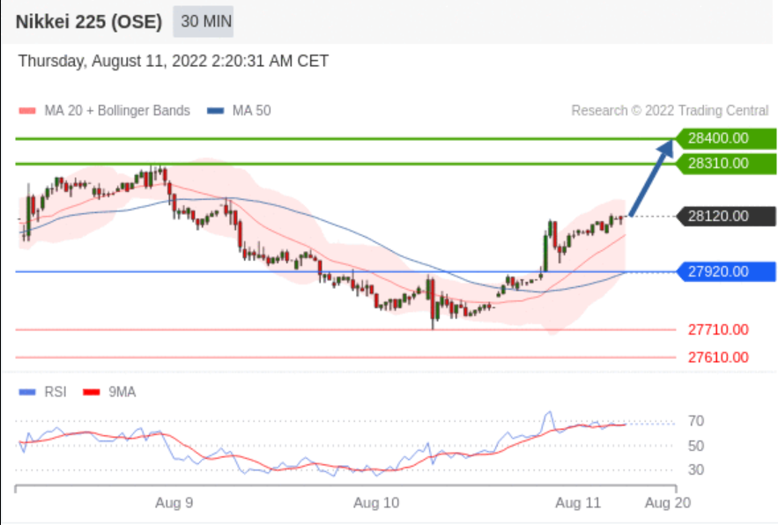
Task: Click the 28400.00 resistance price tag
Action: pos(726,138)
